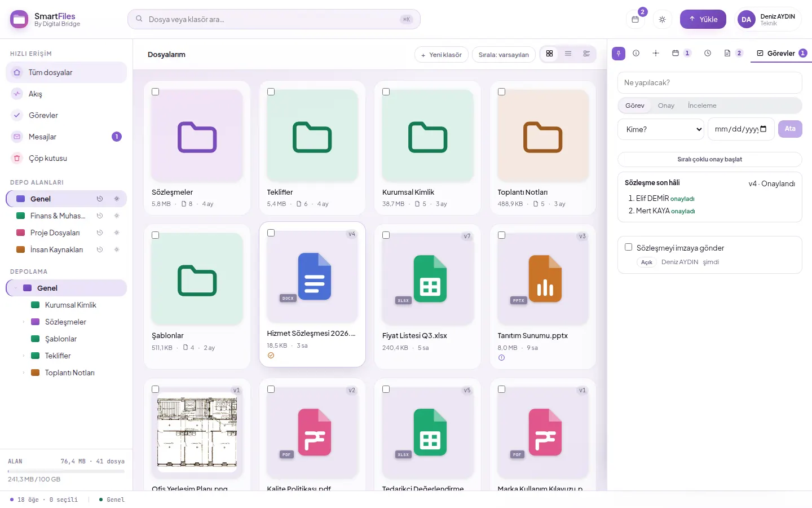Click the 'Dosya veya klasör ara...' search field
The height and width of the screenshot is (508, 812).
tap(274, 19)
